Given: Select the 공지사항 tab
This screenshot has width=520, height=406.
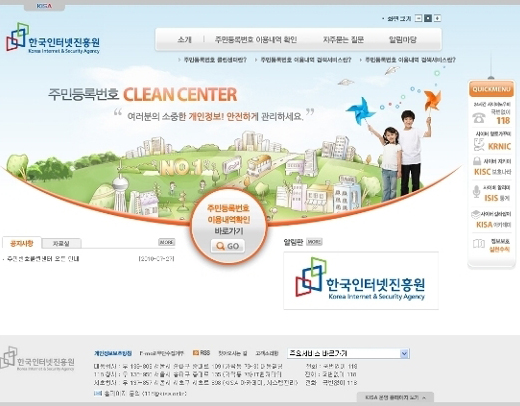Looking at the screenshot, I should [22, 243].
